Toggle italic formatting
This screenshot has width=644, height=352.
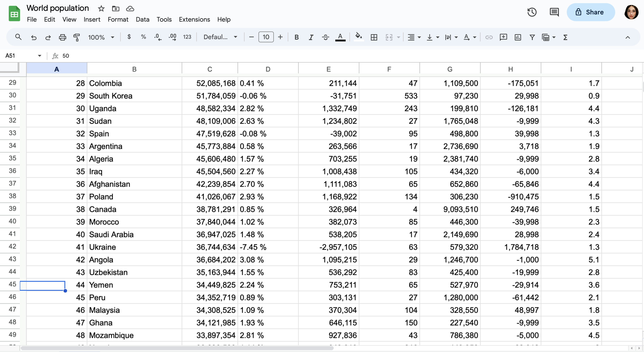(x=311, y=37)
